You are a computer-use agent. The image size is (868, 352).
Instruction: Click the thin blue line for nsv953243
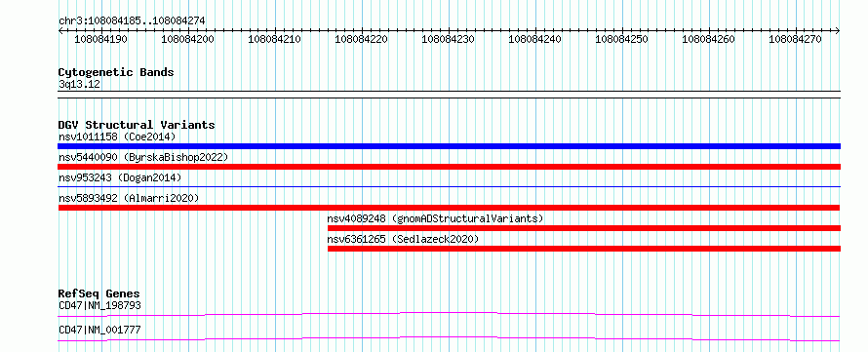449,187
